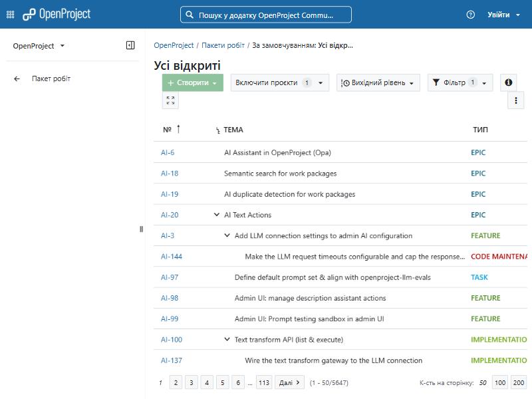Go to page 2
The width and height of the screenshot is (532, 399).
tap(176, 382)
